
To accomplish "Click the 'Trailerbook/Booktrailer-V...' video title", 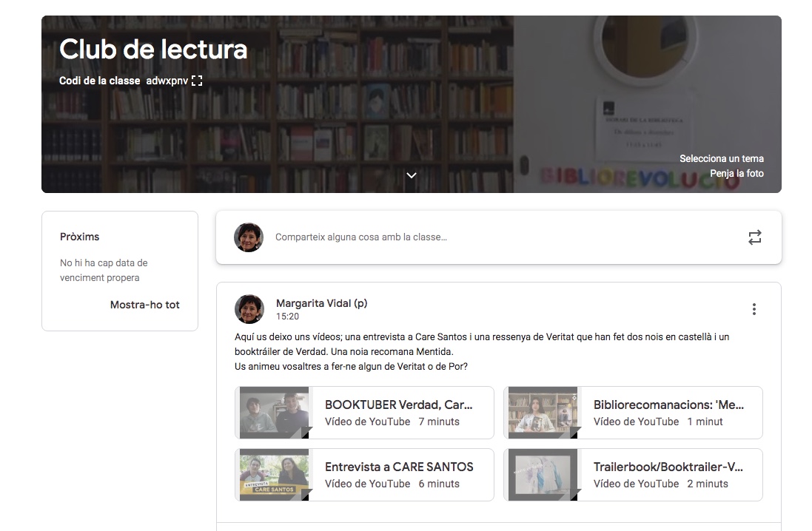I will (668, 467).
